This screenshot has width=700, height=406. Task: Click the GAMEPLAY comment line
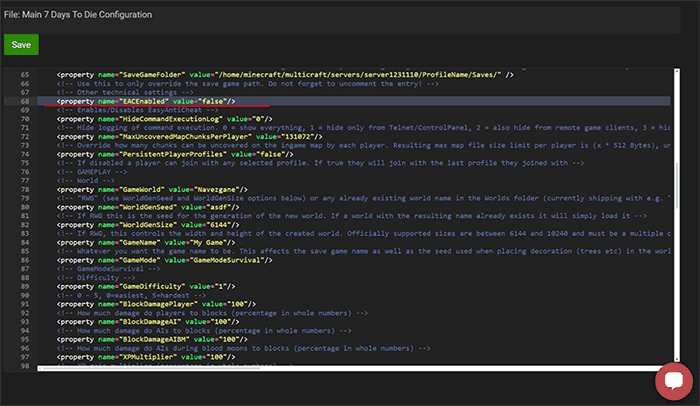coord(92,172)
